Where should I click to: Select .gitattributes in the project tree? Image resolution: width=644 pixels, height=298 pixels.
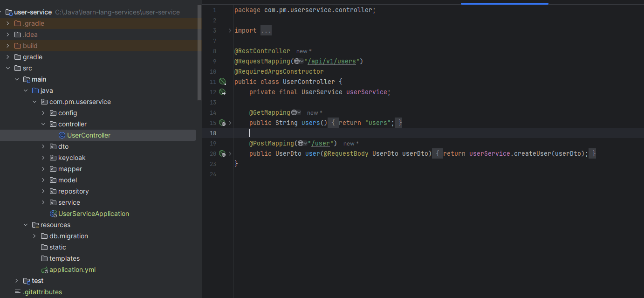42,292
